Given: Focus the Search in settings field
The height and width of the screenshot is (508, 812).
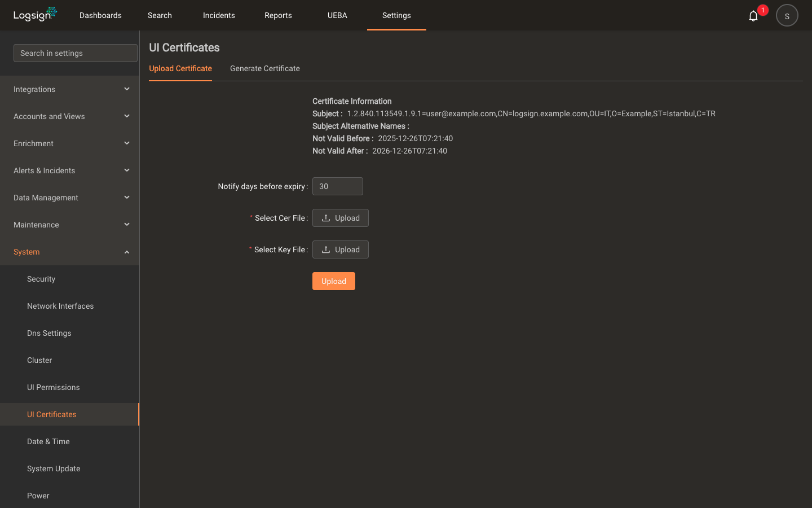Looking at the screenshot, I should tap(76, 53).
